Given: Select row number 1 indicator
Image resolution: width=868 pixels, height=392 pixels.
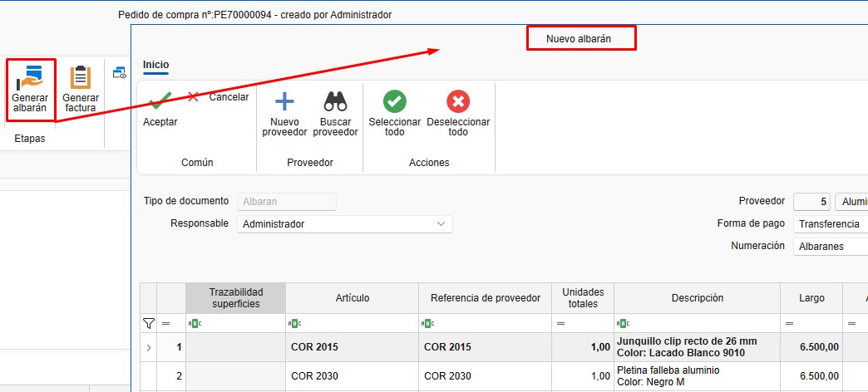Looking at the screenshot, I should pyautogui.click(x=171, y=347).
